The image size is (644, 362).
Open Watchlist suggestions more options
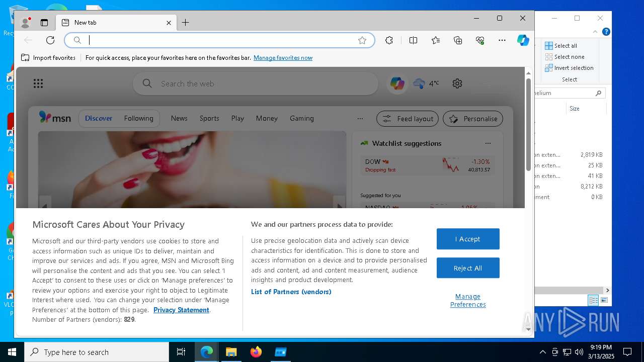tap(488, 143)
